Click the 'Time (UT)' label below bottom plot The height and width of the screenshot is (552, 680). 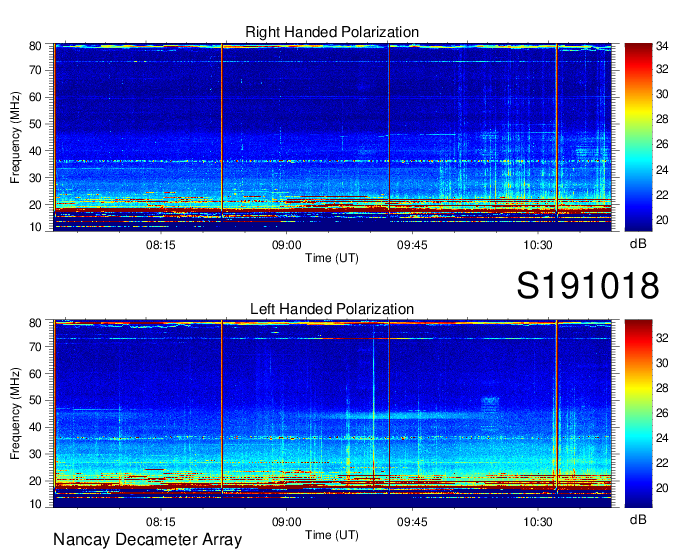(332, 535)
